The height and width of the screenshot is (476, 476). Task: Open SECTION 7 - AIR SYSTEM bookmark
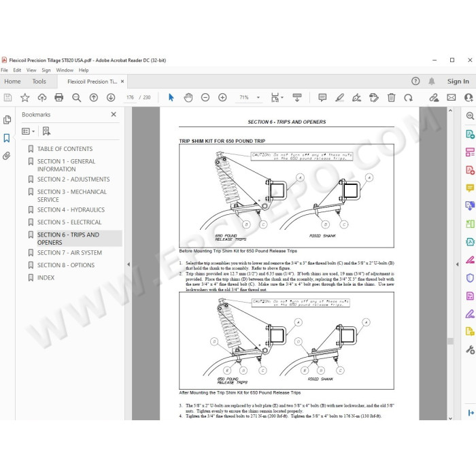[69, 252]
